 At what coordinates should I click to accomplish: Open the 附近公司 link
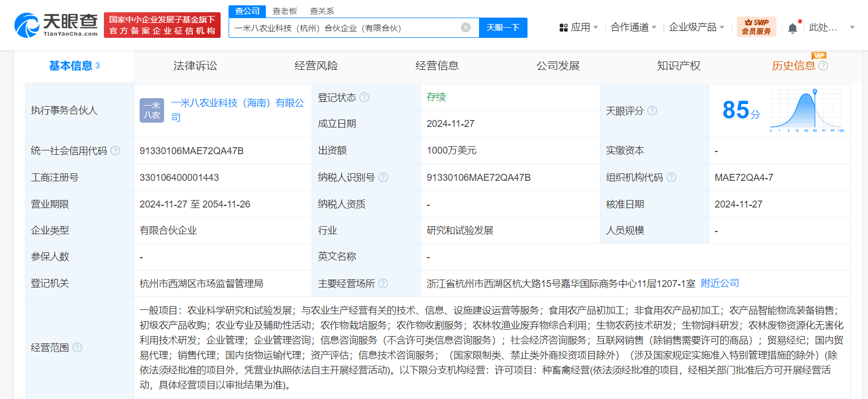point(720,283)
